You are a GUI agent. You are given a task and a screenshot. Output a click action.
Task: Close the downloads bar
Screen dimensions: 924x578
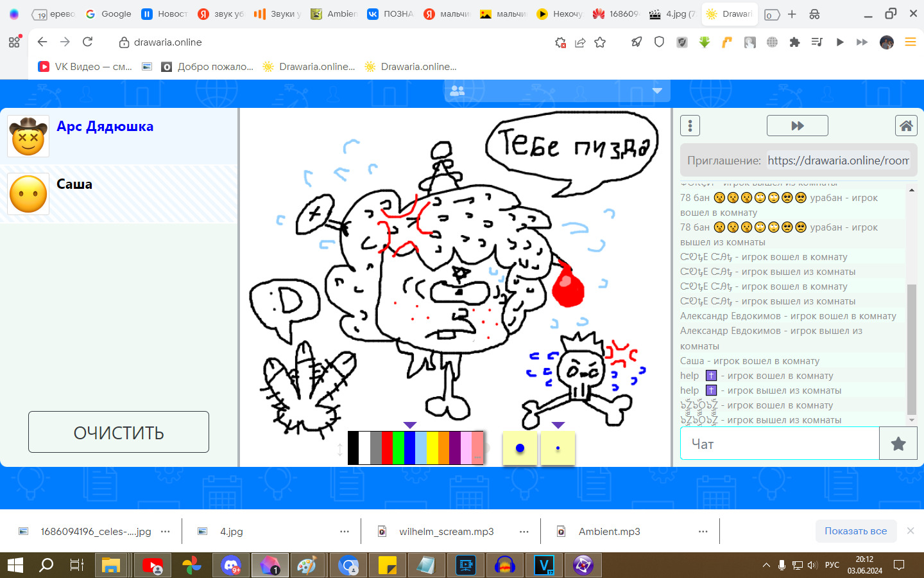(911, 530)
